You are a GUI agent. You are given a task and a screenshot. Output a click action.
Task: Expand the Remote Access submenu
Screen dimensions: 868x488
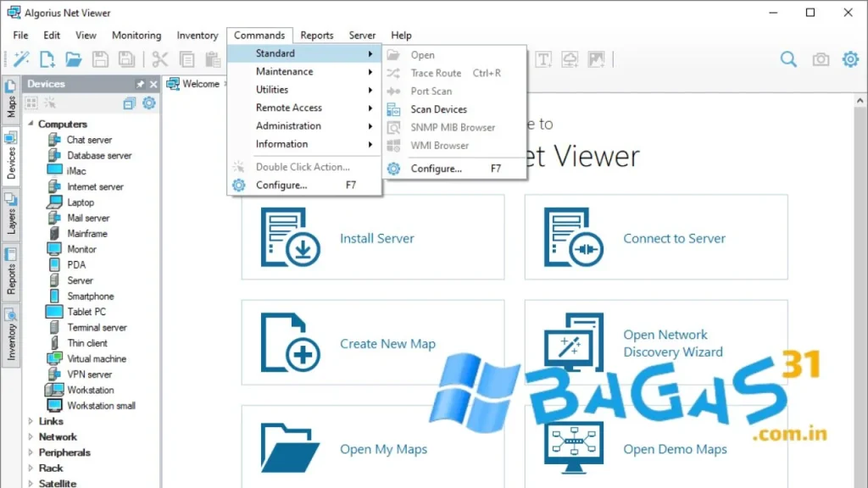point(304,108)
